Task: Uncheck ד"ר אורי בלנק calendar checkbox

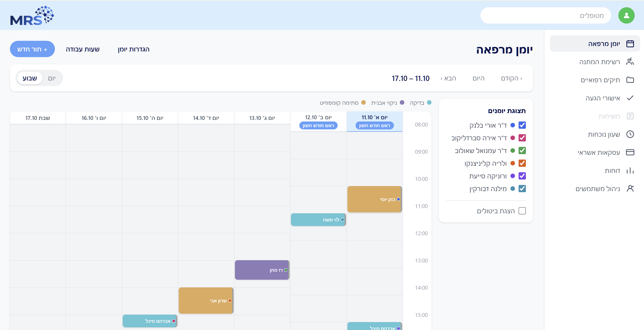Action: 522,125
